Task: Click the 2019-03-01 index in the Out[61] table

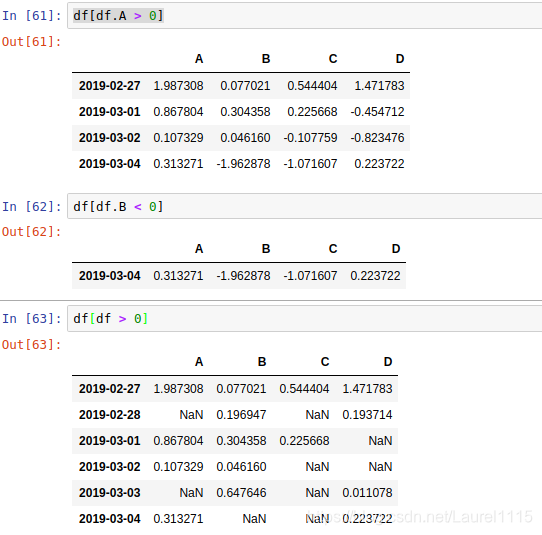Action: pyautogui.click(x=110, y=112)
